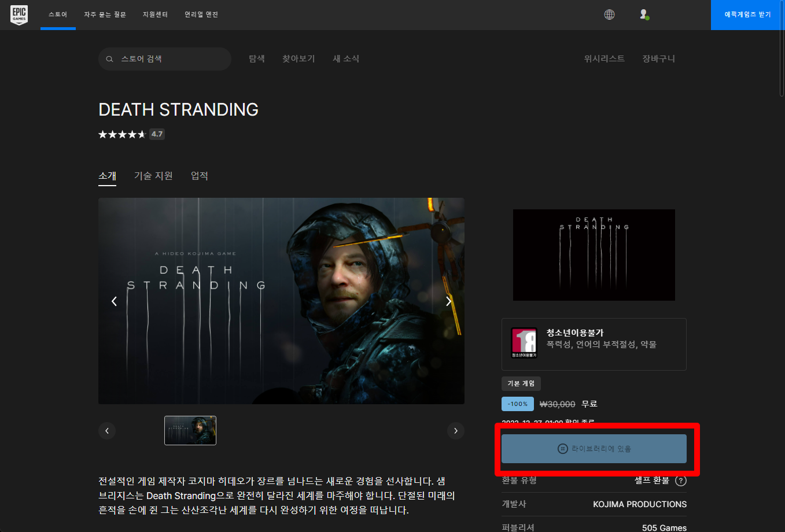The height and width of the screenshot is (532, 785).
Task: Open the language globe menu
Action: [x=609, y=14]
